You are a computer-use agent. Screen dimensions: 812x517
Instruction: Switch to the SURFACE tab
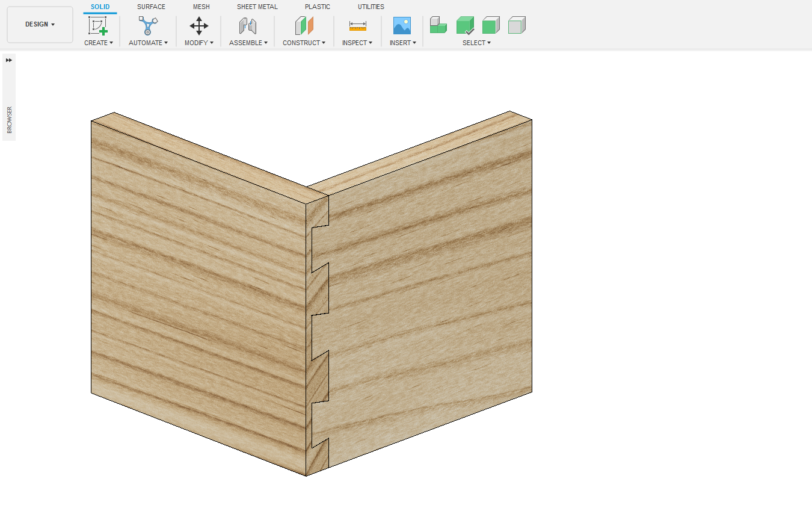tap(151, 7)
